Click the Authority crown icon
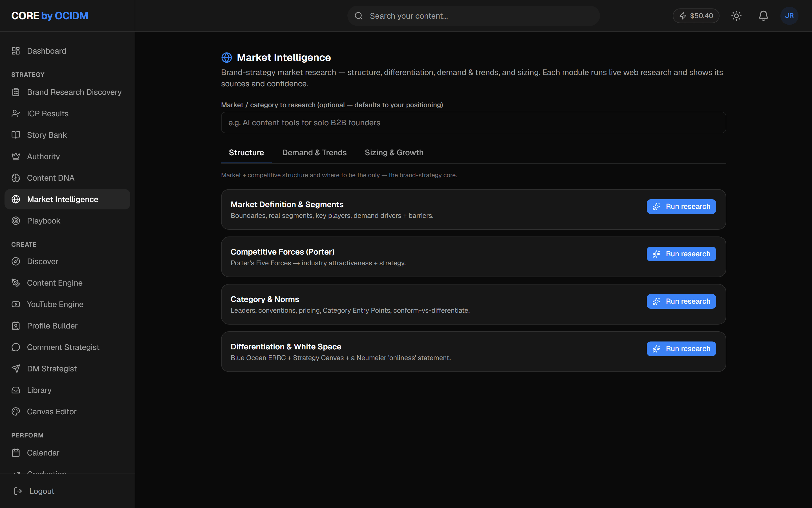The height and width of the screenshot is (508, 812). [x=16, y=157]
